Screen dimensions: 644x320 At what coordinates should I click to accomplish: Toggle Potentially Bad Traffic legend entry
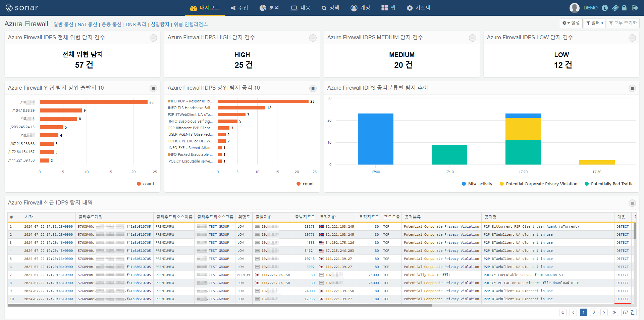pos(609,184)
